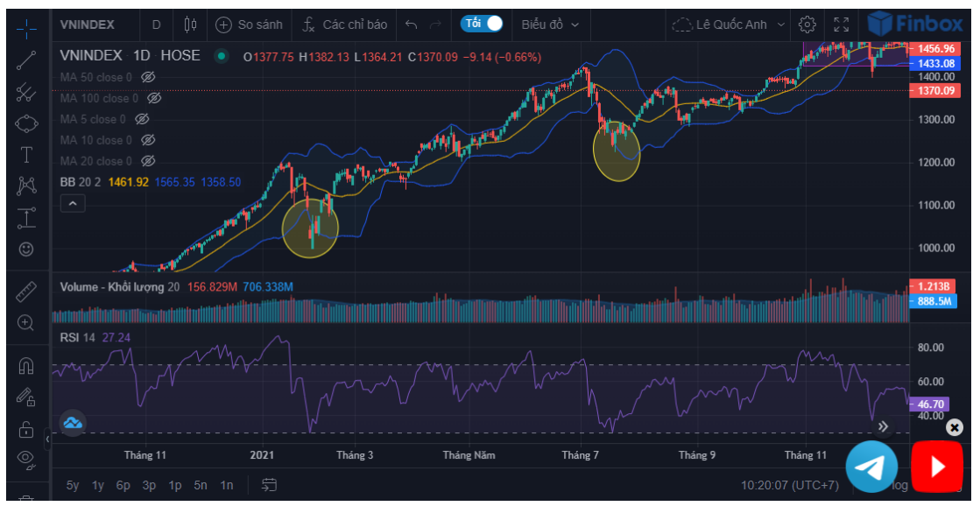The height and width of the screenshot is (506, 980).
Task: Open the emoji icons tool
Action: 26,249
